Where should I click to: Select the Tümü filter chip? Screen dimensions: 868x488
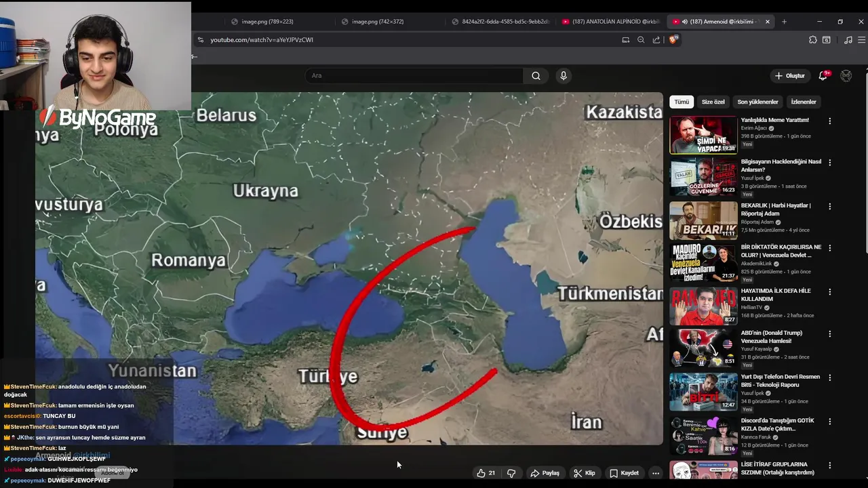pyautogui.click(x=682, y=102)
